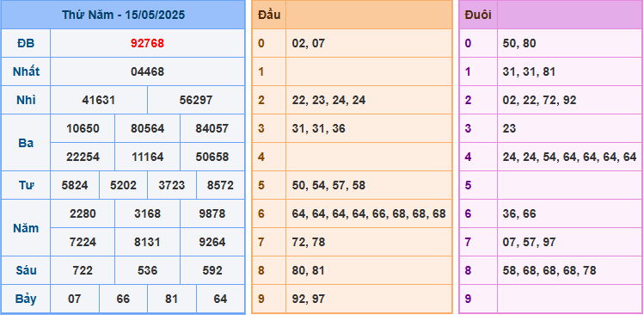The image size is (644, 315).
Task: Click the 'Thứ Năm - 15/05/2025' header
Action: [123, 15]
